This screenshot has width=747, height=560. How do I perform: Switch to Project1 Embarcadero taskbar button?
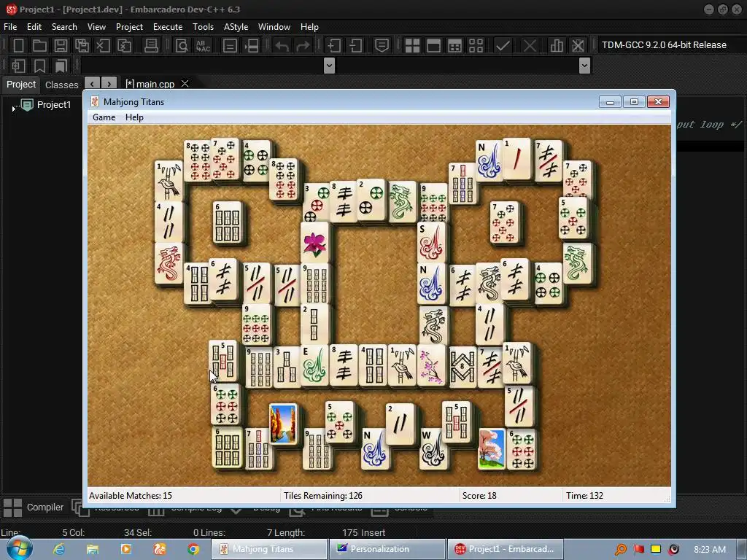[x=506, y=549]
